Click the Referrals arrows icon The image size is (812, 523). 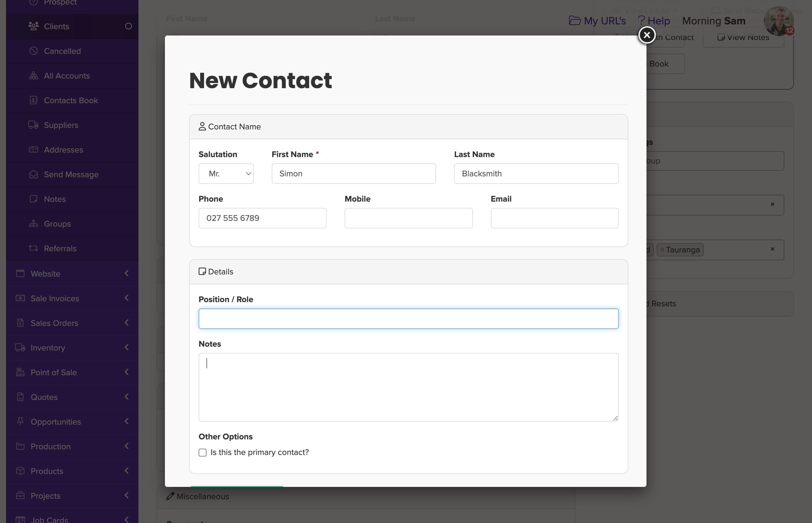pos(33,248)
